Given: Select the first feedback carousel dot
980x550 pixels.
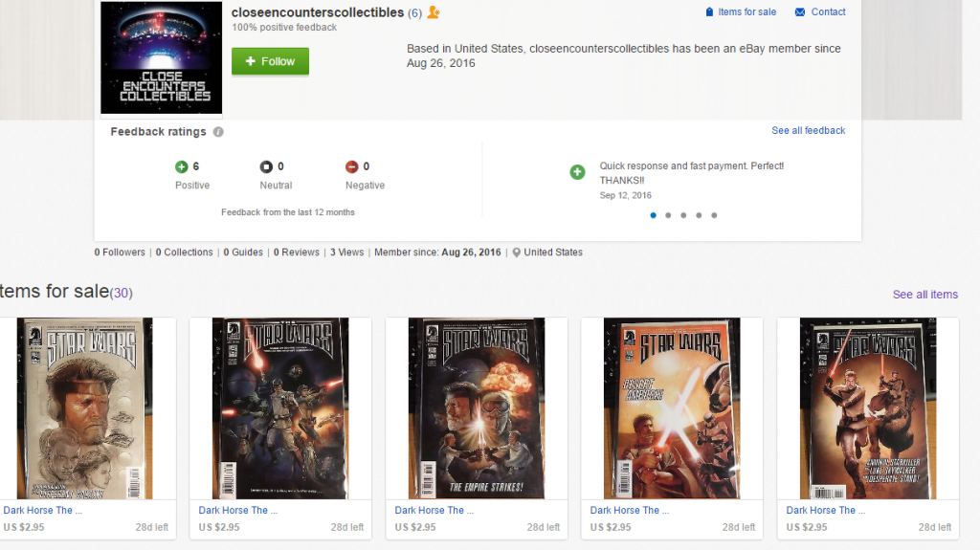Looking at the screenshot, I should coord(653,215).
